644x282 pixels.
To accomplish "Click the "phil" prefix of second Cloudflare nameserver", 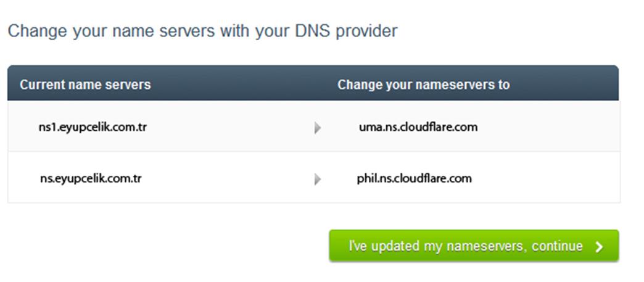I will tap(367, 179).
